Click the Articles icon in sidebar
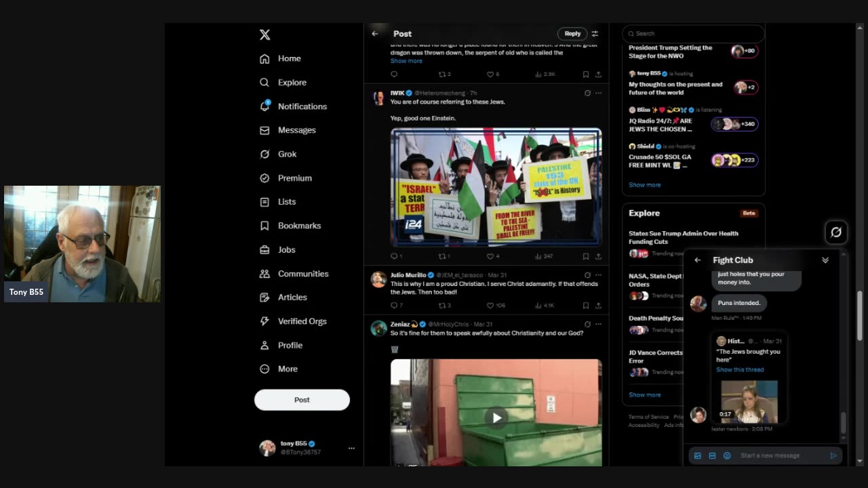 (x=264, y=298)
